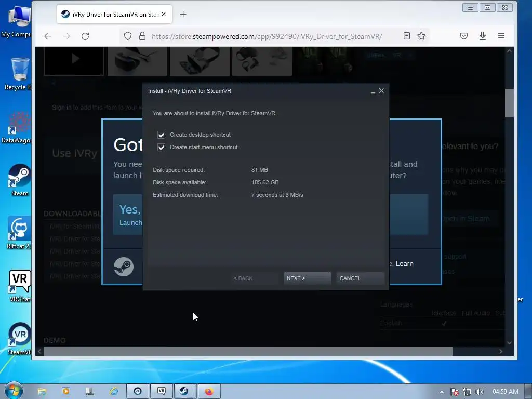Image resolution: width=532 pixels, height=399 pixels.
Task: Open a new browser tab
Action: click(x=183, y=14)
